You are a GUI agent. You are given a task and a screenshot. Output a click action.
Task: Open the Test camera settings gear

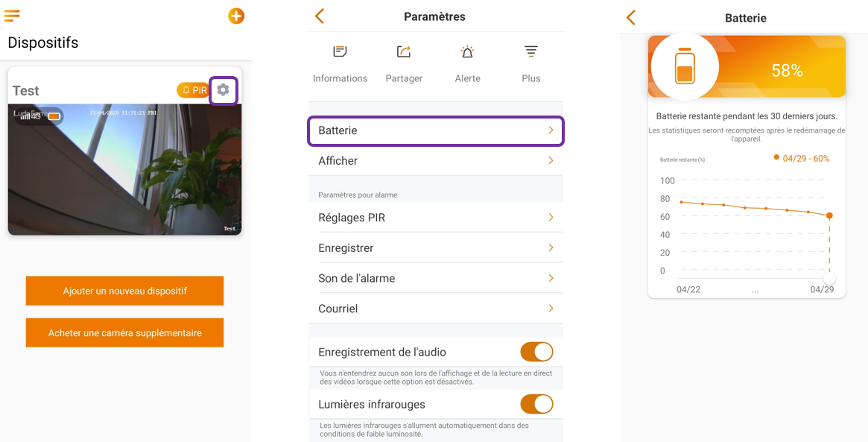[223, 89]
